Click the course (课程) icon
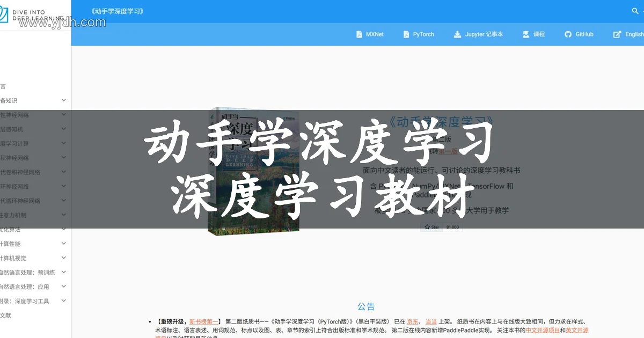 (526, 34)
